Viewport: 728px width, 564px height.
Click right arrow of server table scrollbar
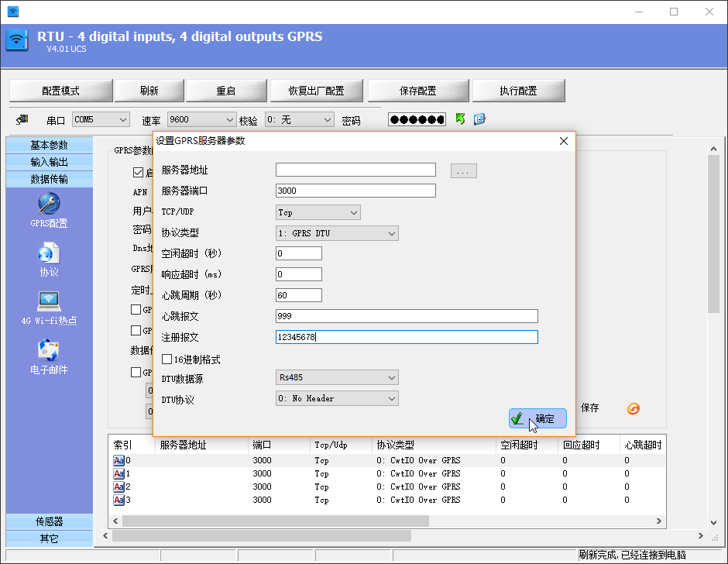click(x=659, y=521)
